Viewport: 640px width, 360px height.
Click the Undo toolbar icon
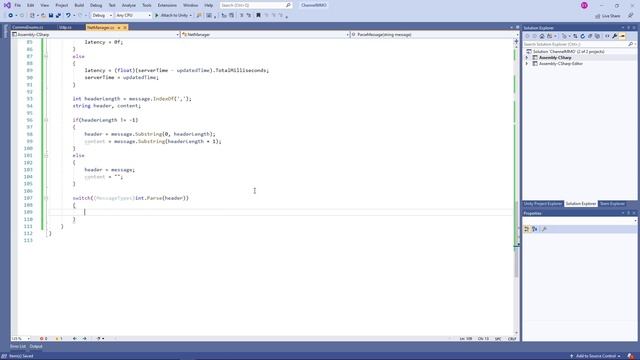tap(68, 16)
